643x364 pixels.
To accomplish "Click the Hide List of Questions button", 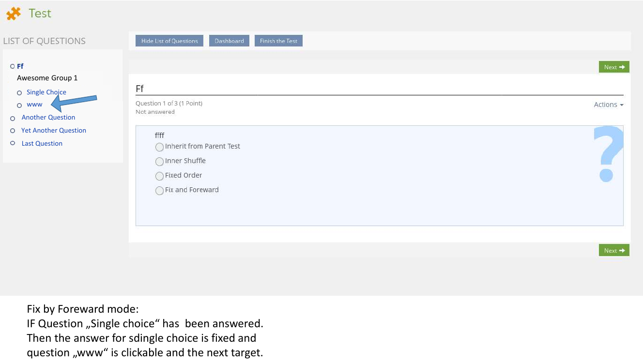I will (169, 41).
